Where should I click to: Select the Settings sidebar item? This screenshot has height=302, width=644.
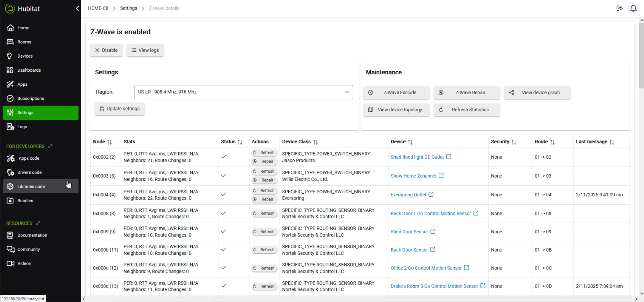tap(40, 112)
